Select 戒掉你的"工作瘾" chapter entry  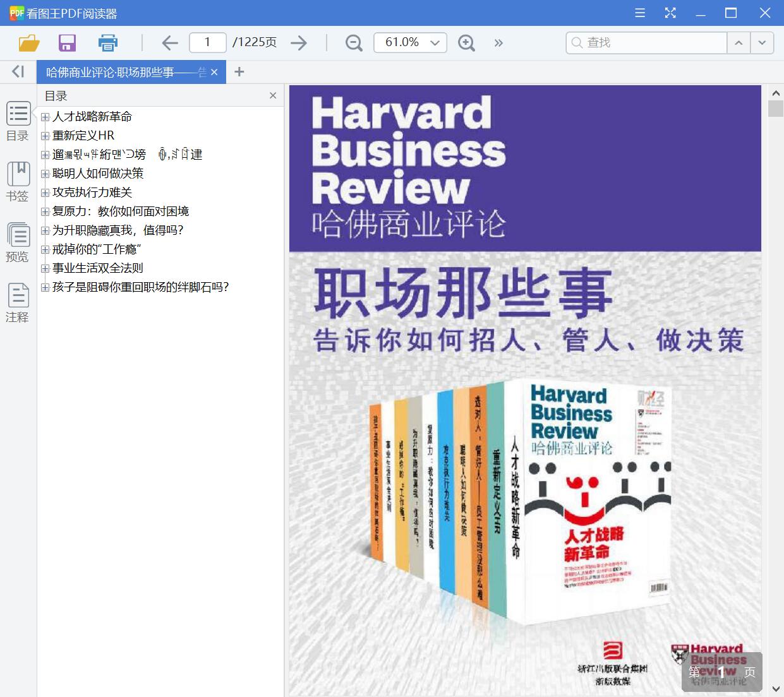click(x=97, y=249)
